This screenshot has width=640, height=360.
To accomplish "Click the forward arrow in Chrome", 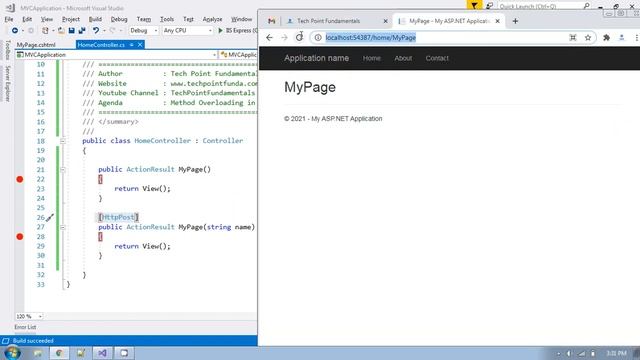I will tap(284, 38).
